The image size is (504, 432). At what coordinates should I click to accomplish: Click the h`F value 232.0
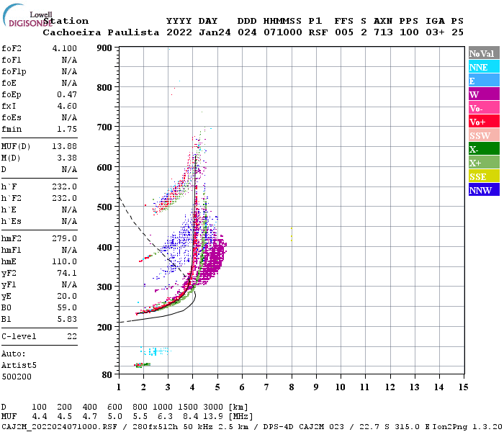click(65, 186)
